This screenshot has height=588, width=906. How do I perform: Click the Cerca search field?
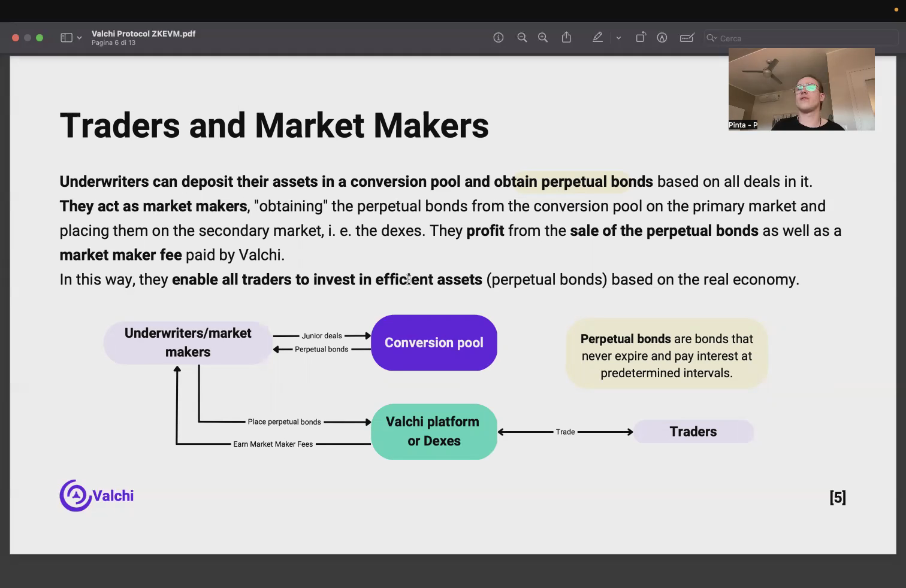click(801, 38)
